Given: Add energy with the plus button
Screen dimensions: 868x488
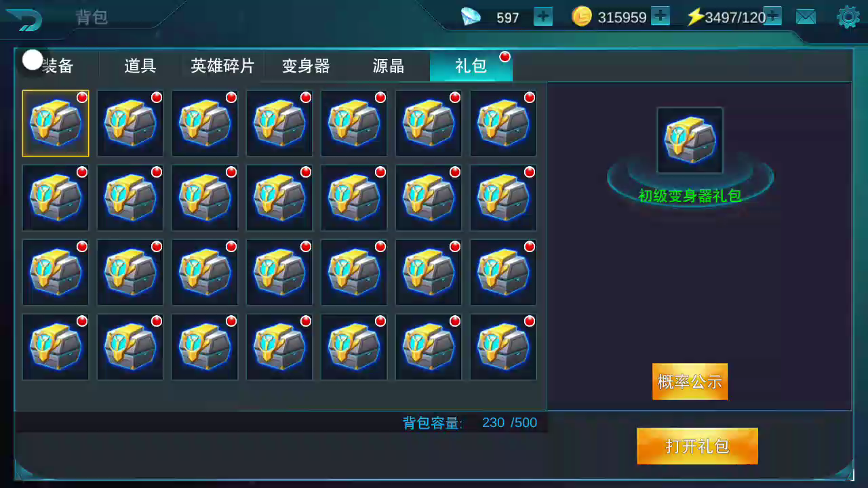Looking at the screenshot, I should [773, 16].
